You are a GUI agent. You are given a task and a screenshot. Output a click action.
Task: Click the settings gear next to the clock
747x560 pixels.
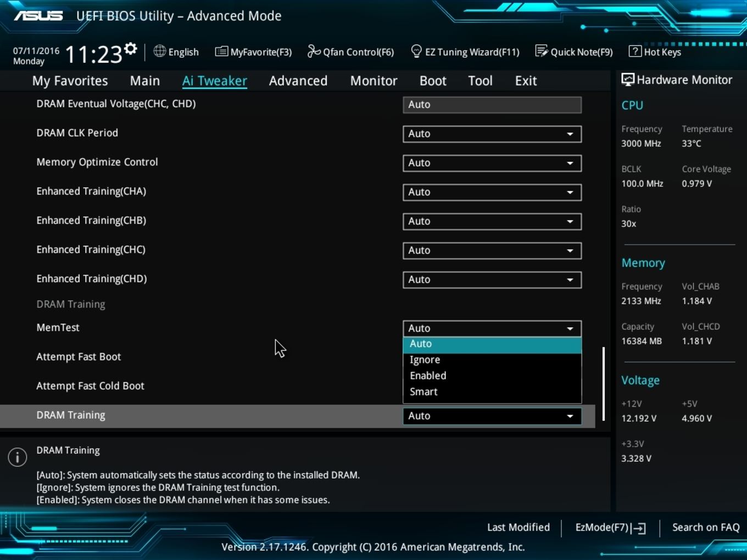[130, 48]
